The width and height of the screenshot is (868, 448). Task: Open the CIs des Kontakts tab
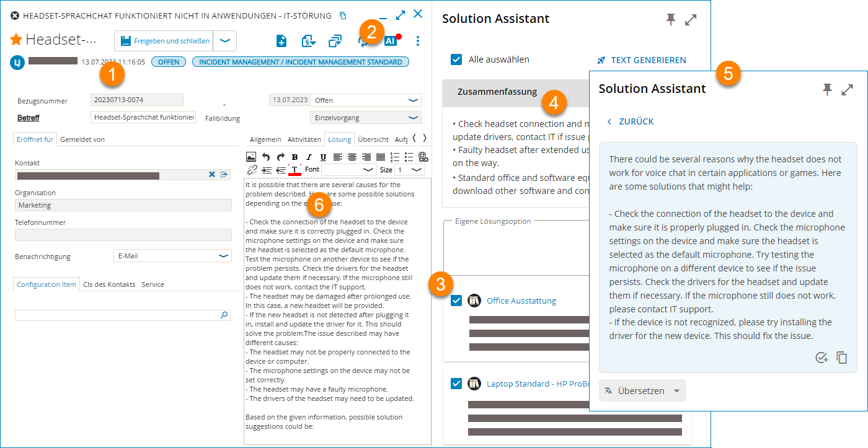pyautogui.click(x=109, y=284)
